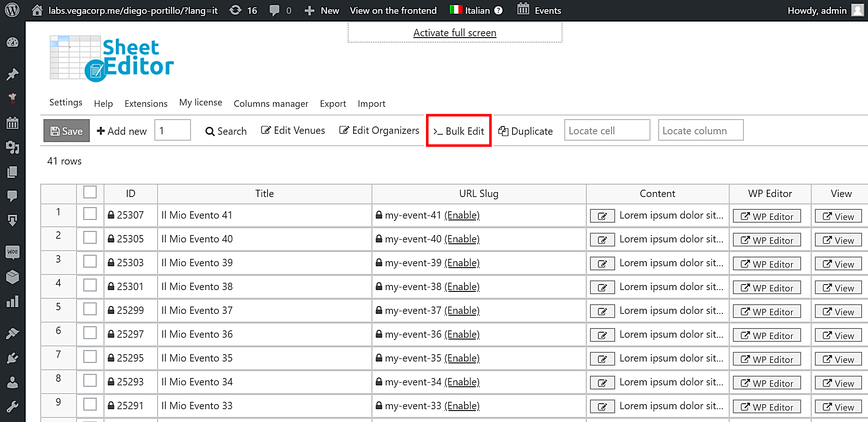Open the Columns manager menu
Screen dimensions: 868x422
pos(271,104)
